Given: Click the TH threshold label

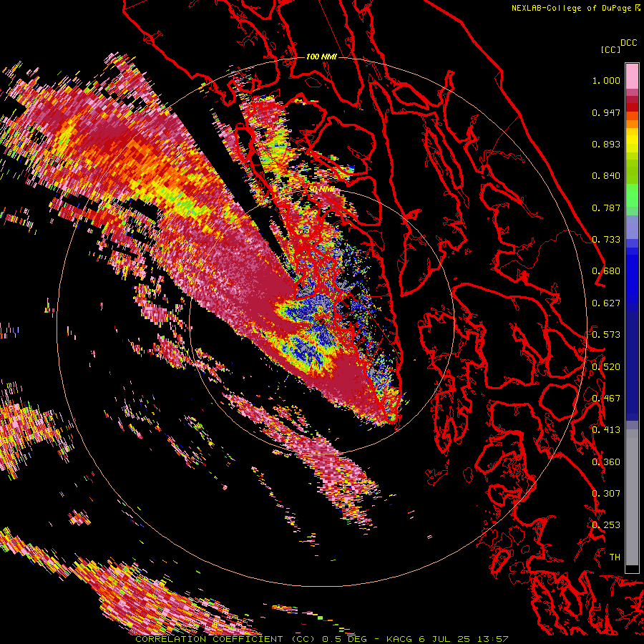Looking at the screenshot, I should point(615,557).
